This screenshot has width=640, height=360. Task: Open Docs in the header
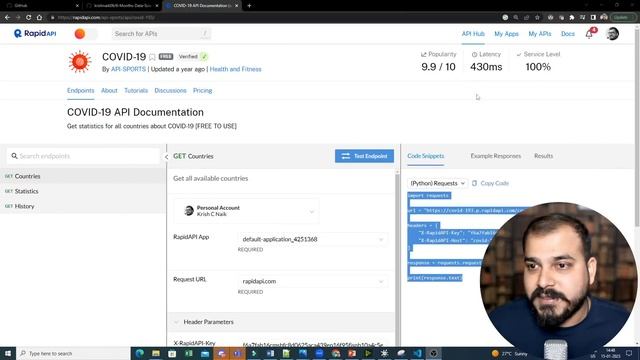tap(568, 34)
